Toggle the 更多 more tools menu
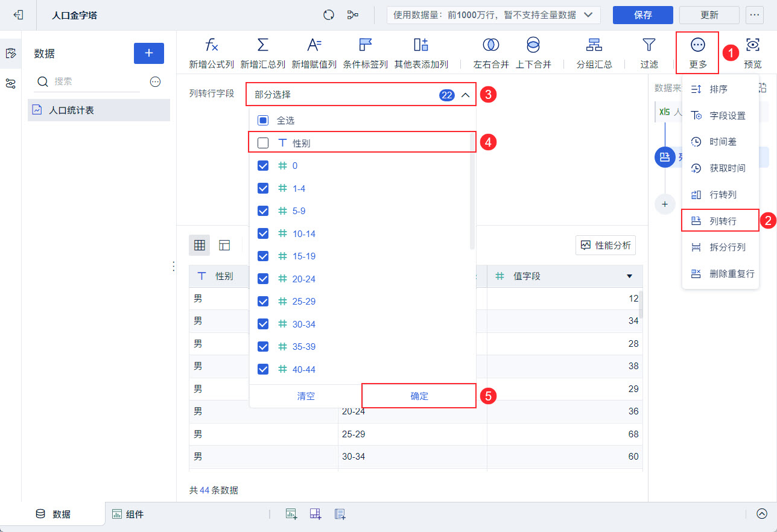The height and width of the screenshot is (532, 777). [698, 53]
